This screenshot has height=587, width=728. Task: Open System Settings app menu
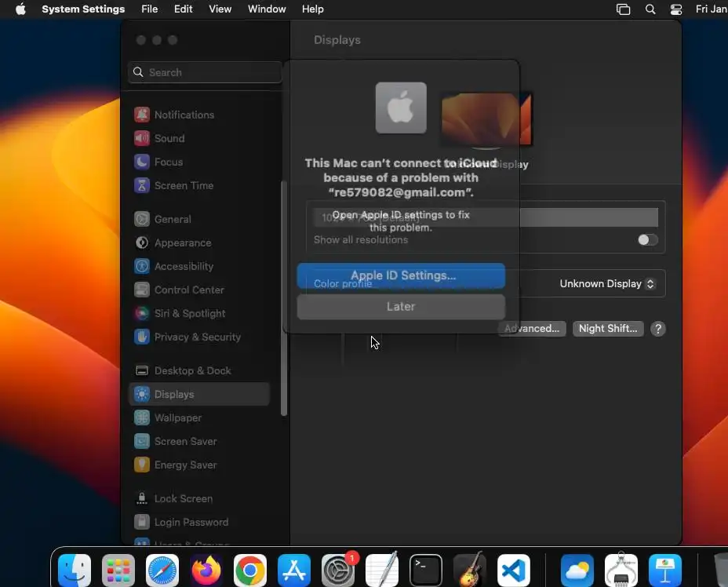coord(83,9)
